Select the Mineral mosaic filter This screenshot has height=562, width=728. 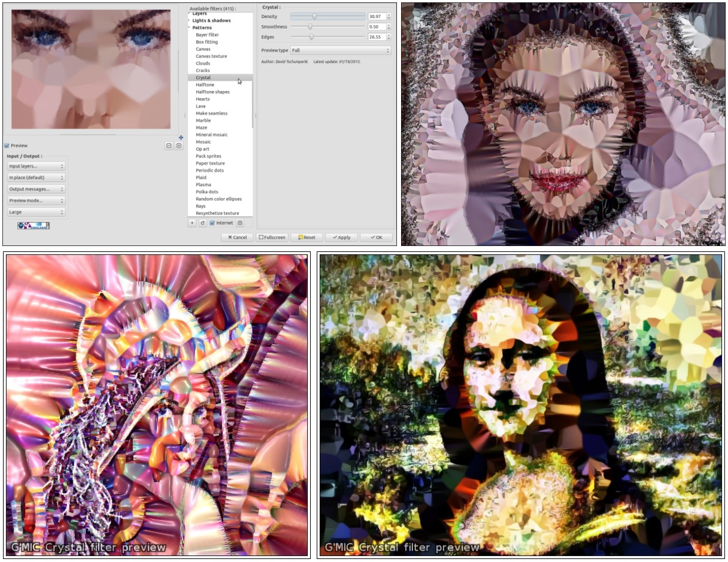(211, 135)
